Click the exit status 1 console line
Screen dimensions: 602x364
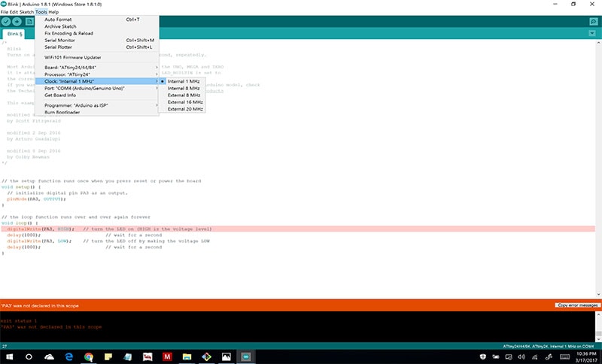coord(19,321)
